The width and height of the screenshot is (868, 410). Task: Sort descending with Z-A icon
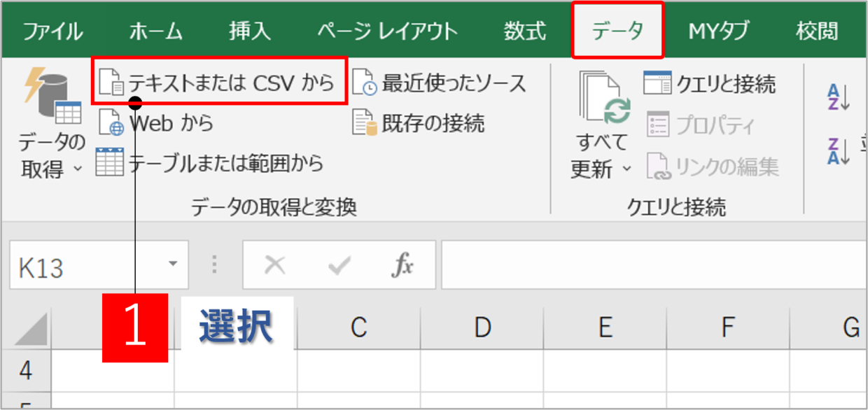(838, 150)
